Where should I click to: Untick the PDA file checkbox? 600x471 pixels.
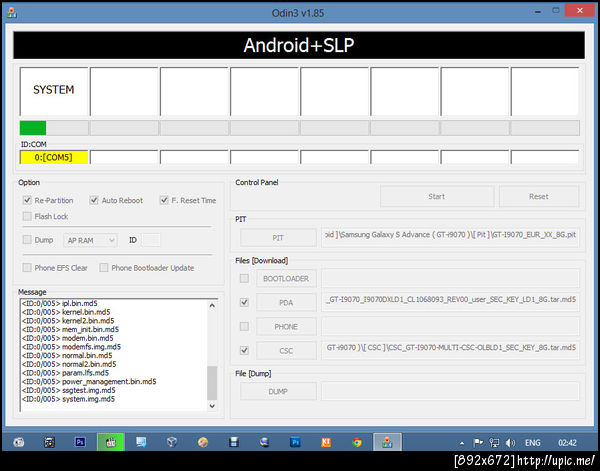(244, 302)
